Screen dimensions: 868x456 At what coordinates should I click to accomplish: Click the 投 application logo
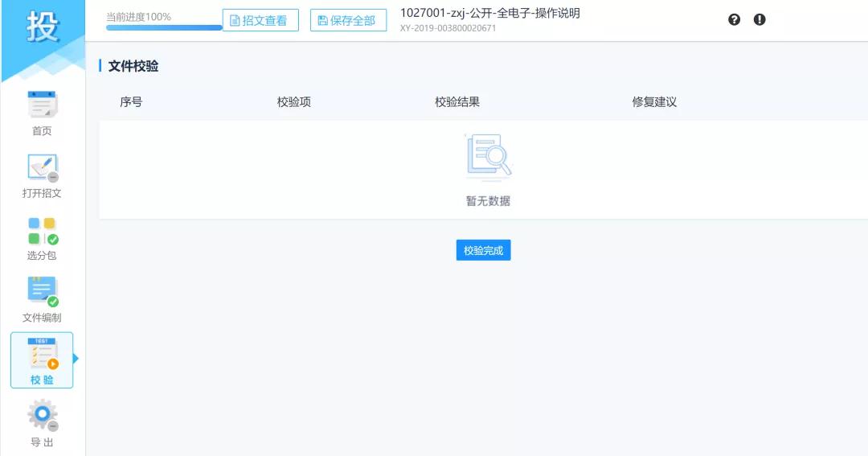click(x=42, y=26)
